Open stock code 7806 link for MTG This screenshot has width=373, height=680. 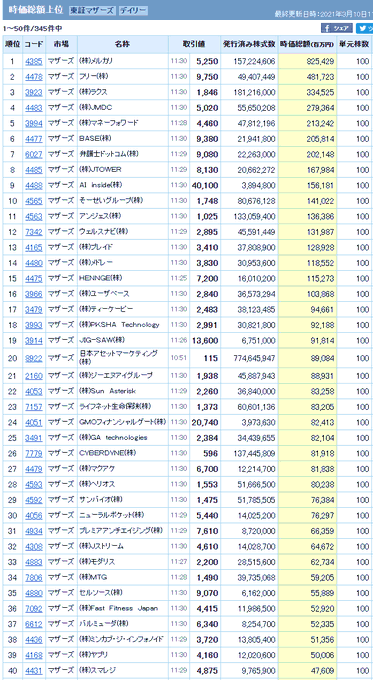(33, 577)
